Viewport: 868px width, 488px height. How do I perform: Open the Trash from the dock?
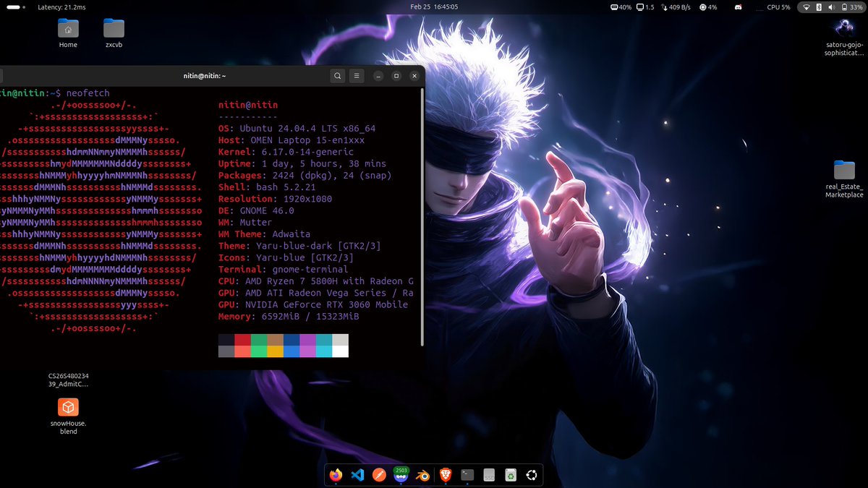pyautogui.click(x=511, y=475)
